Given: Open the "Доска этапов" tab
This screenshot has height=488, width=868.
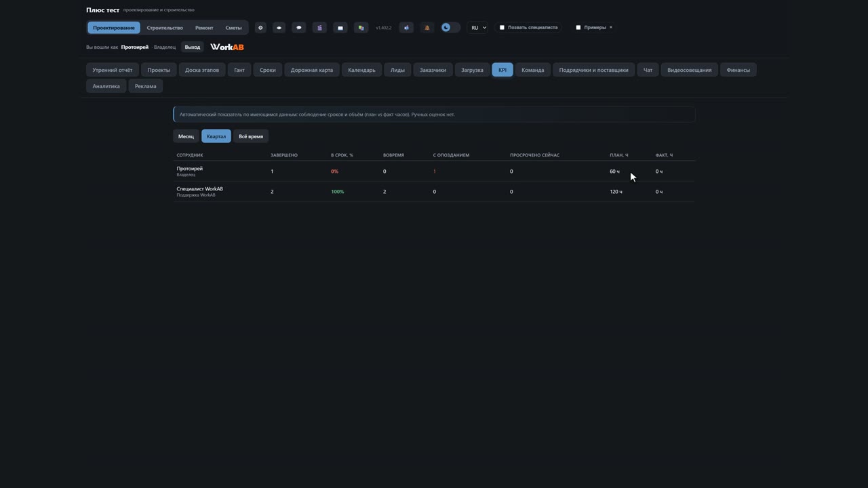Looking at the screenshot, I should point(202,70).
